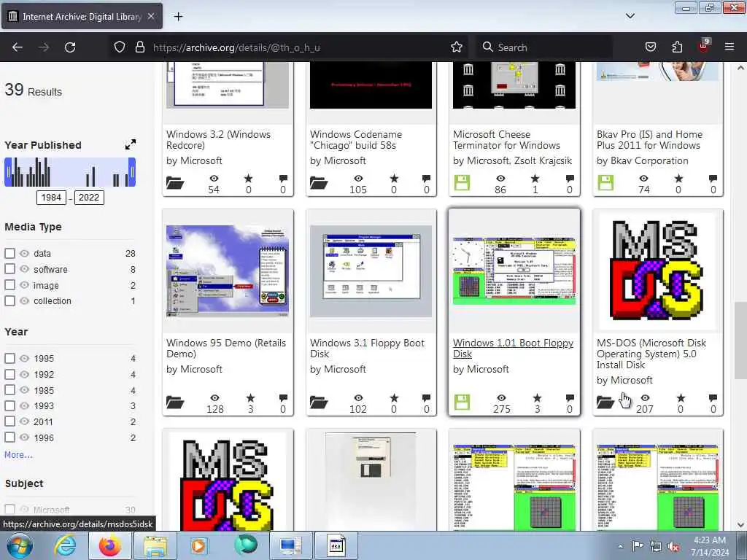The width and height of the screenshot is (747, 560).
Task: Click the padlock site info icon
Action: [x=139, y=47]
